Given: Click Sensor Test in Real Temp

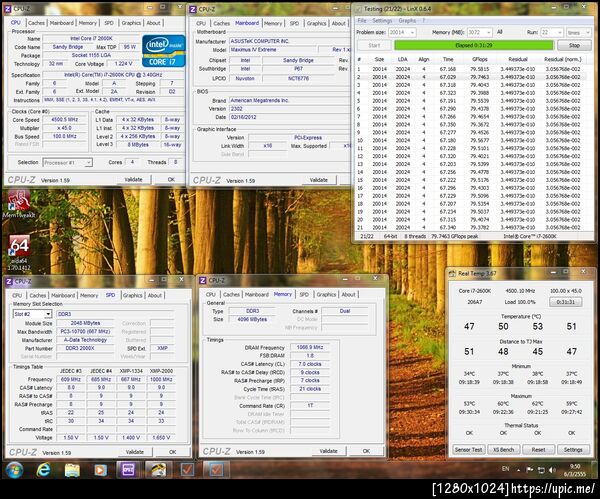Looking at the screenshot, I should (468, 450).
